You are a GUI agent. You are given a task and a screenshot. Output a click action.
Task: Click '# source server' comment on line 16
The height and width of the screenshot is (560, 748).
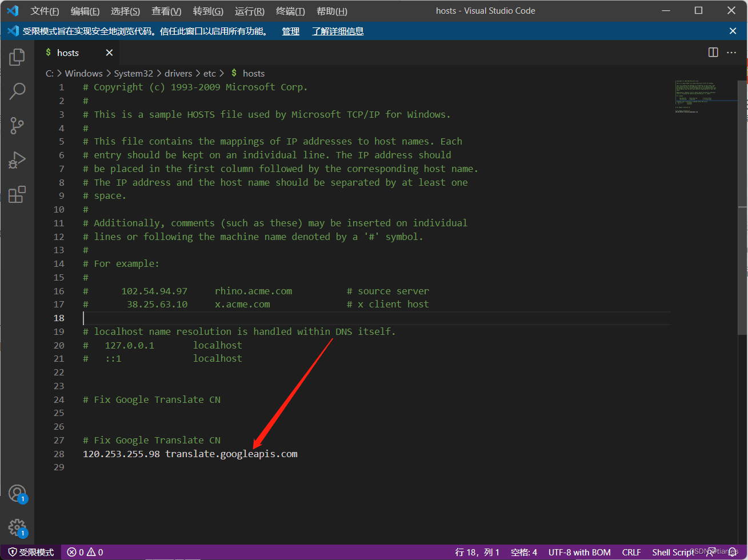click(x=388, y=291)
